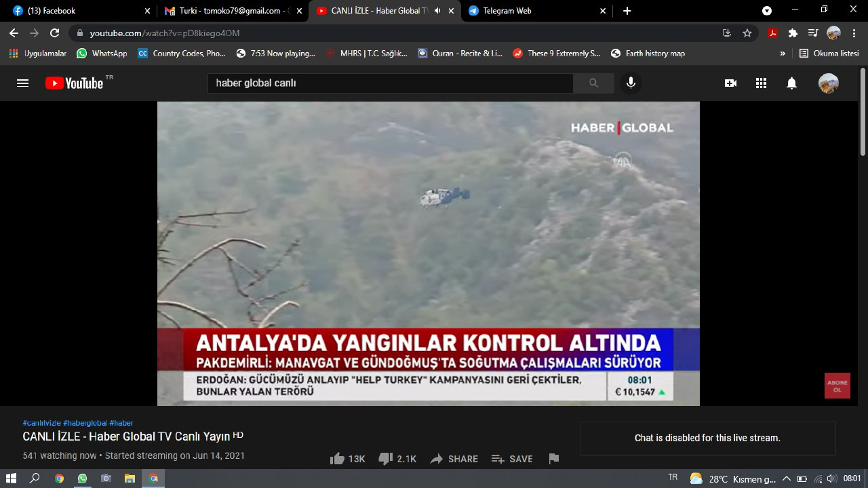Open Chrome three-dot menu
Viewport: 868px width, 488px height.
tap(854, 33)
